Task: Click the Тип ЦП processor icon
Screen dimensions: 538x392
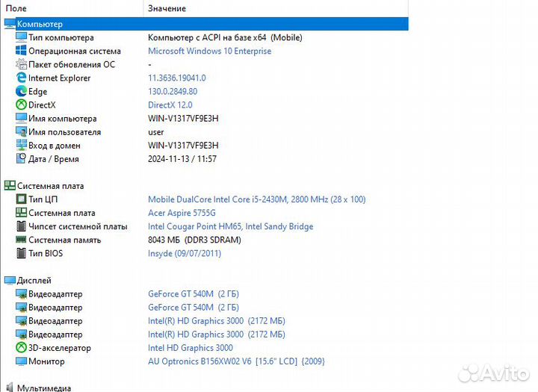Action: 21,199
